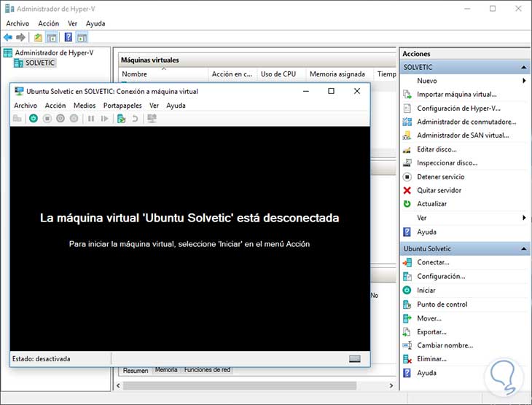Start the VM with green power icon
The width and height of the screenshot is (532, 405).
[x=34, y=119]
